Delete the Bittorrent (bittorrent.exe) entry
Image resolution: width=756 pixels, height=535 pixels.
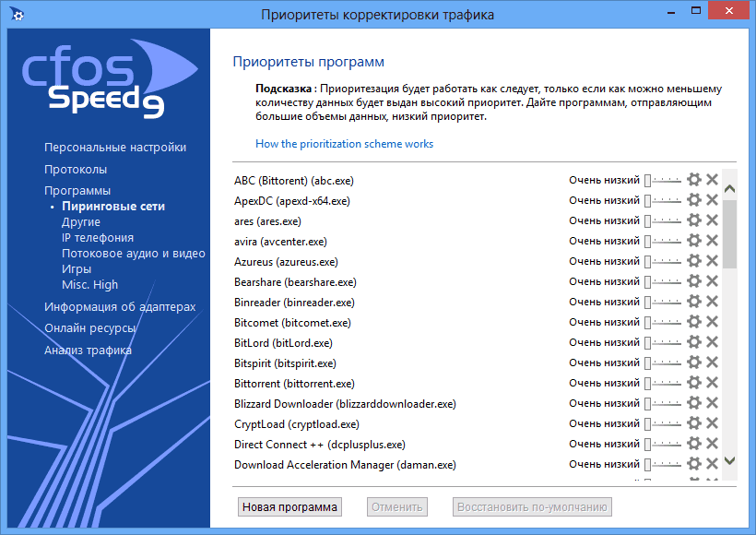pos(712,383)
